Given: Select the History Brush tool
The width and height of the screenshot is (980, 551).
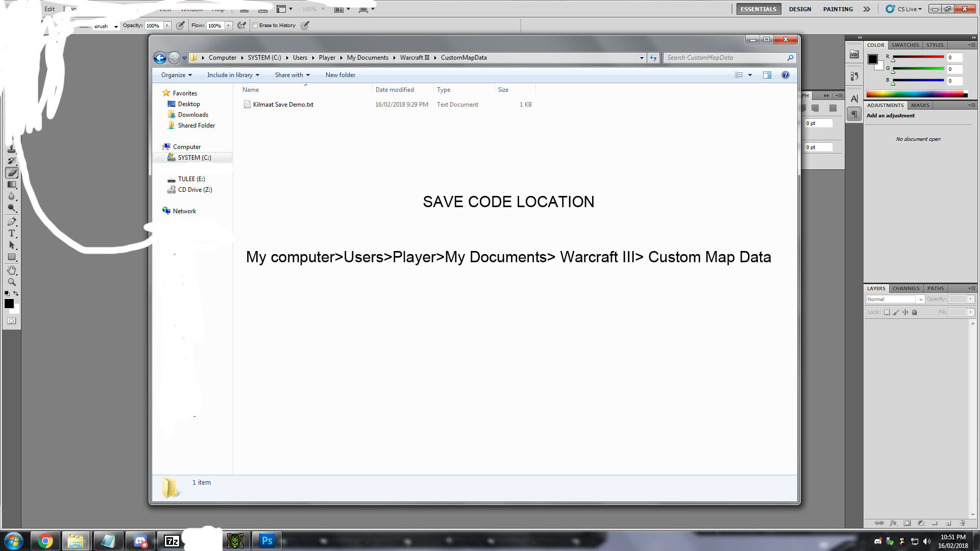Looking at the screenshot, I should [x=12, y=161].
